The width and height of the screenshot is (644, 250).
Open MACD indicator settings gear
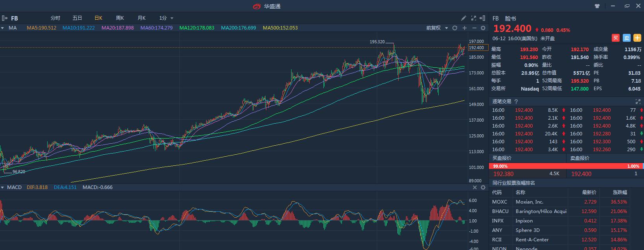point(483,187)
